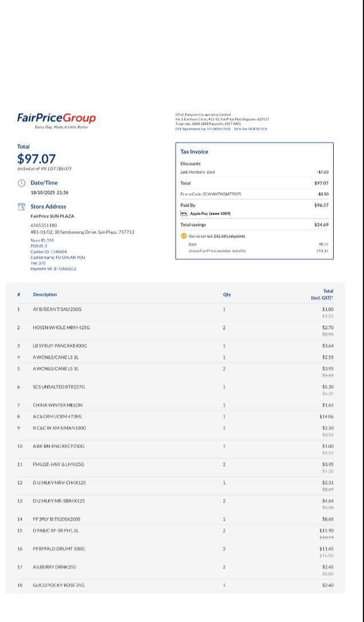Image resolution: width=364 pixels, height=622 pixels.
Task: Select the 'Payment ref.: B-72466652' line
Action: coord(54,268)
